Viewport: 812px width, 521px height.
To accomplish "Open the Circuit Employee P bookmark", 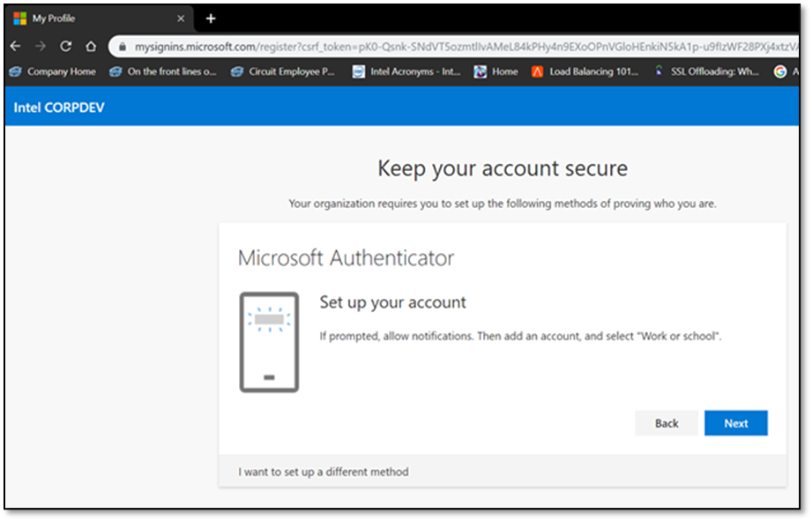I will point(282,71).
